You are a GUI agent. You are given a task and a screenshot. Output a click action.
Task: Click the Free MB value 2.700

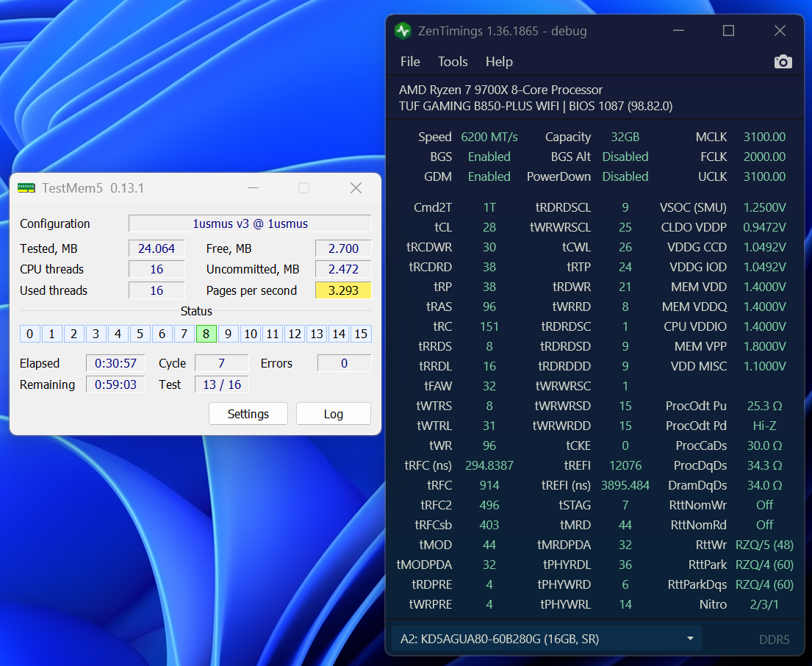343,248
